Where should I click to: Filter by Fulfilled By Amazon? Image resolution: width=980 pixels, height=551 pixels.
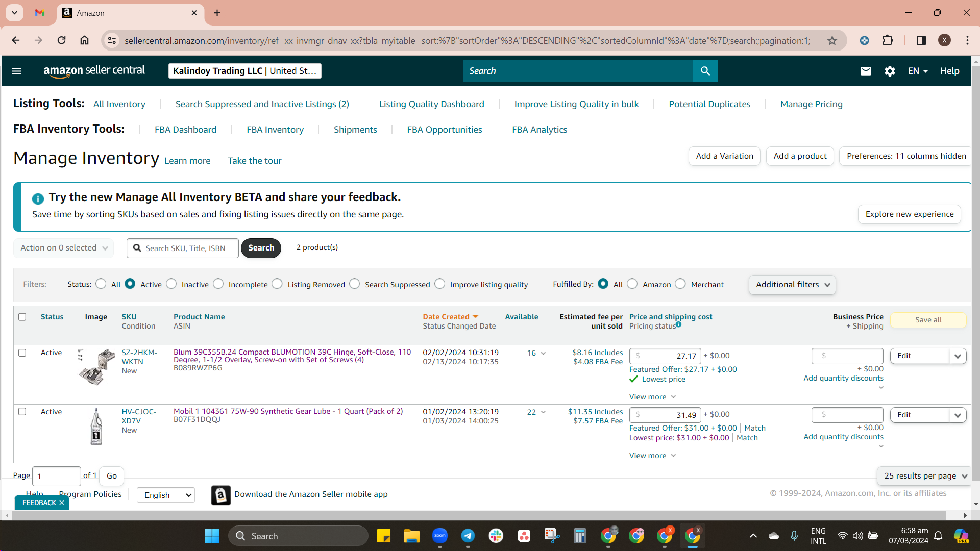(632, 284)
